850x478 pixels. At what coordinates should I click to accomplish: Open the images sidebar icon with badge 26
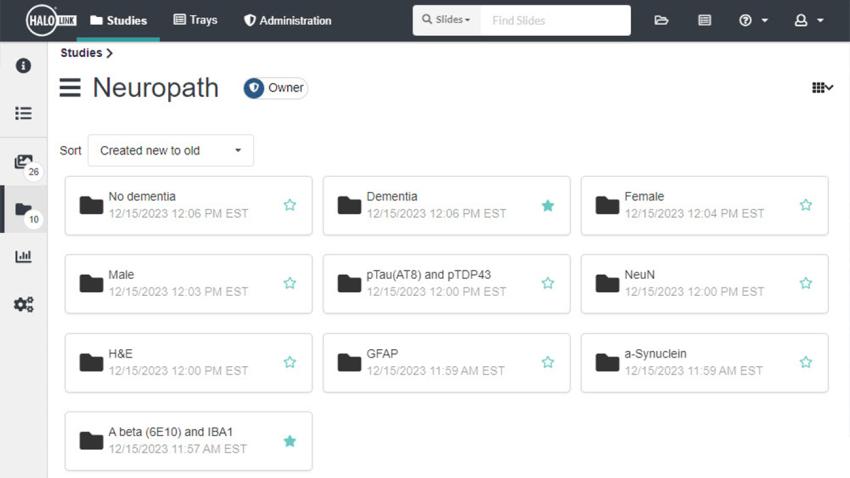[x=24, y=162]
